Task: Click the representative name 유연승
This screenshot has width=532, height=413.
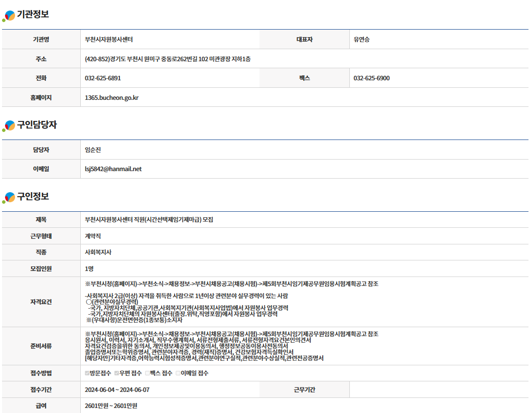Action: click(361, 39)
